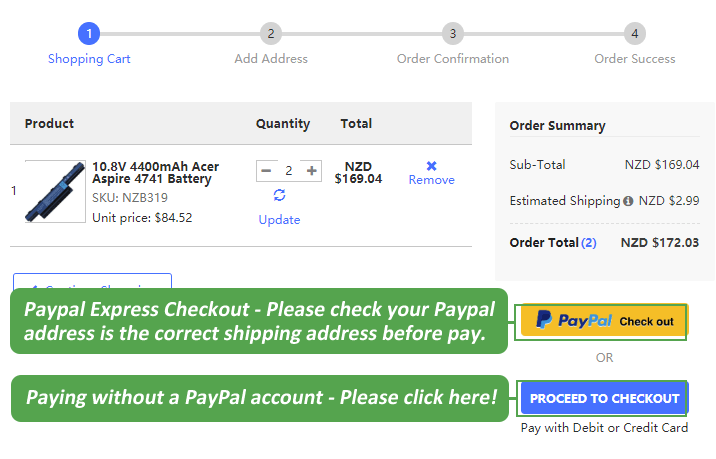Click the Order Total item count (2)
Screen dimensions: 716x459
click(x=589, y=242)
